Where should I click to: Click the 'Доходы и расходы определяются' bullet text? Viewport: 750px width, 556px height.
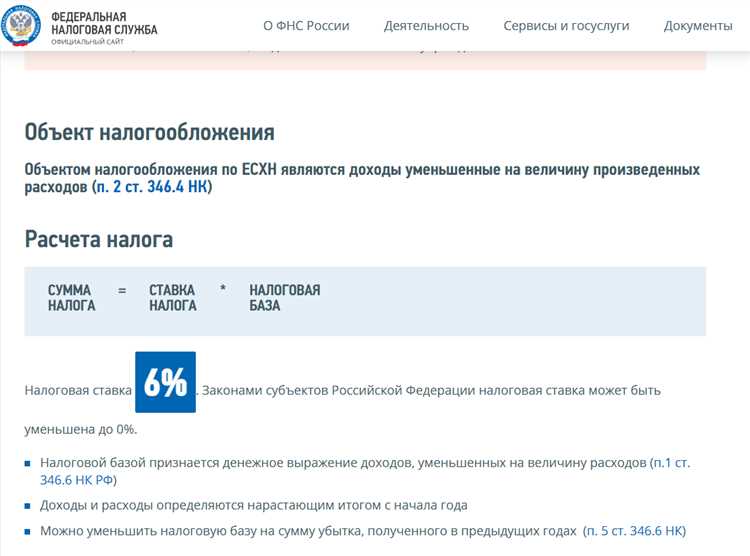(254, 505)
